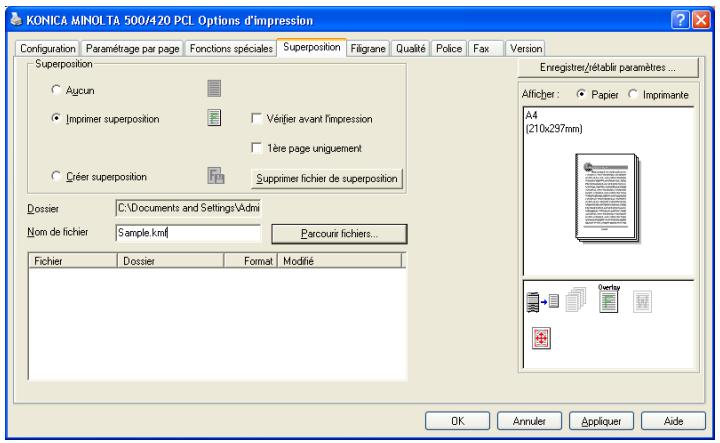Click the copier-to-page output icon

click(x=542, y=302)
